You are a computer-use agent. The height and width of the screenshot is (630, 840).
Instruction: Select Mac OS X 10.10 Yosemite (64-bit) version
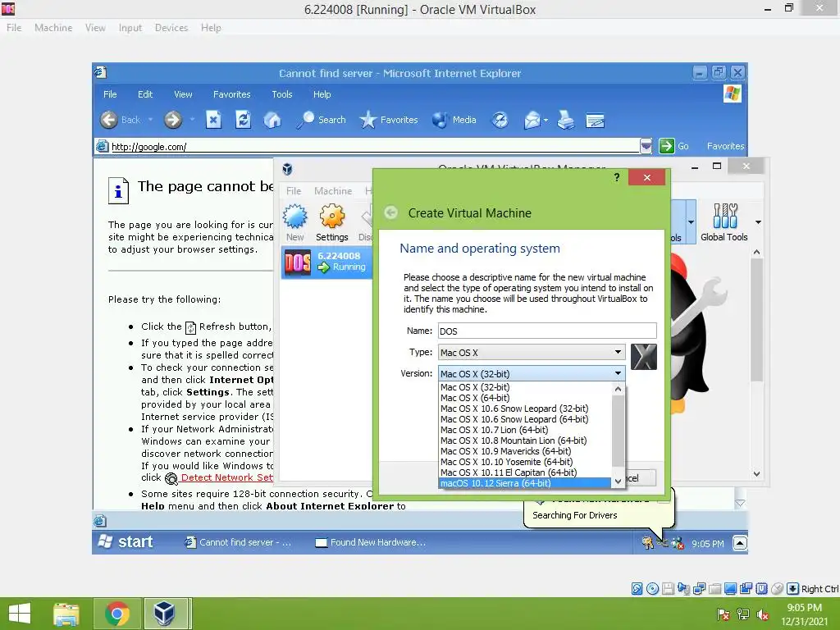pyautogui.click(x=524, y=462)
